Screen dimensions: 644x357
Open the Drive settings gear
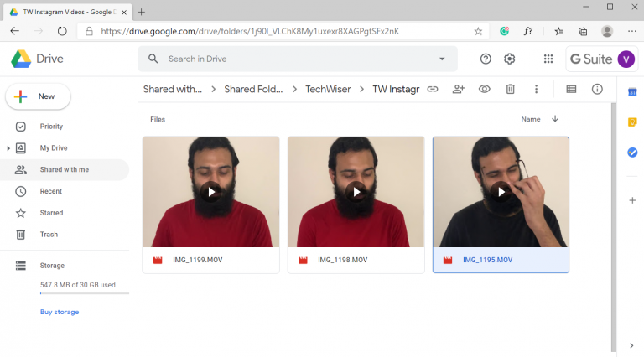tap(509, 59)
